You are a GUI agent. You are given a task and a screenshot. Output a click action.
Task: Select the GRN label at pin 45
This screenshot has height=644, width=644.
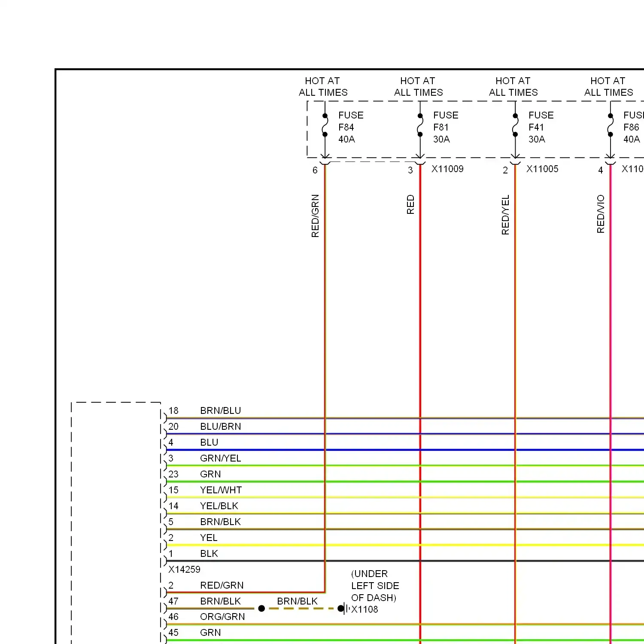[x=210, y=632]
